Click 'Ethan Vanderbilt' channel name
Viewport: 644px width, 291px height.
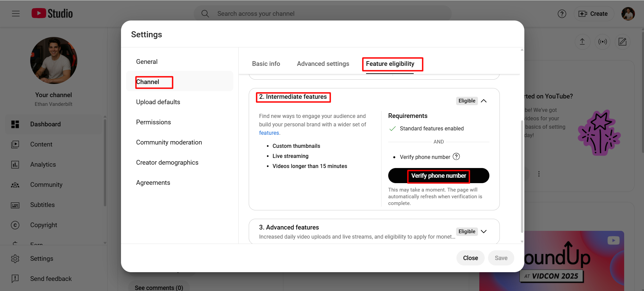(x=53, y=104)
